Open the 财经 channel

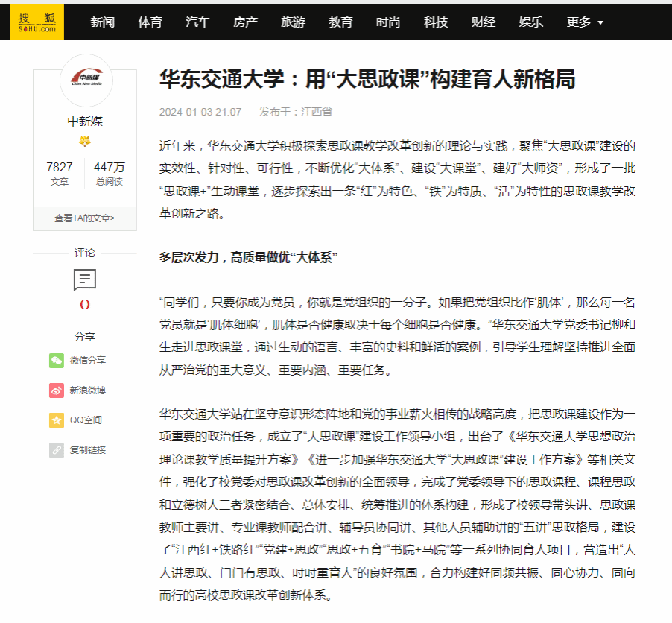point(484,22)
